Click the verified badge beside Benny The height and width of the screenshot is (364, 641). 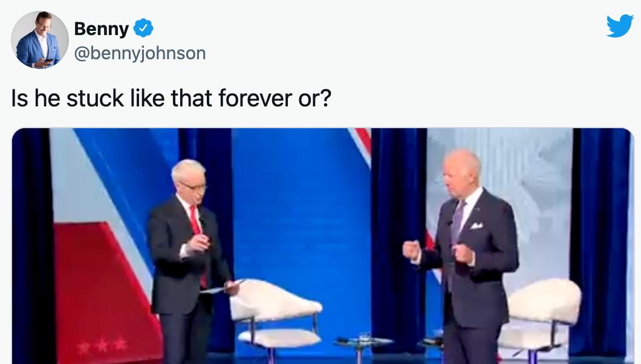143,28
